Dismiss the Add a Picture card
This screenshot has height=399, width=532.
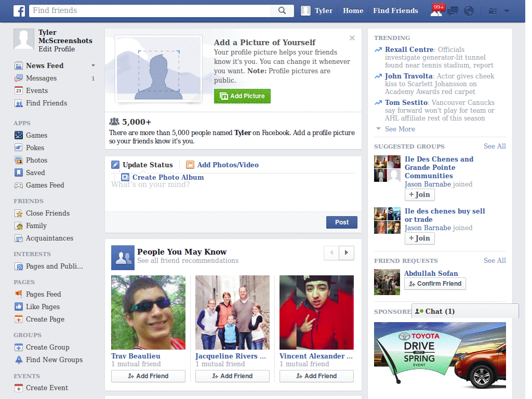pos(352,38)
